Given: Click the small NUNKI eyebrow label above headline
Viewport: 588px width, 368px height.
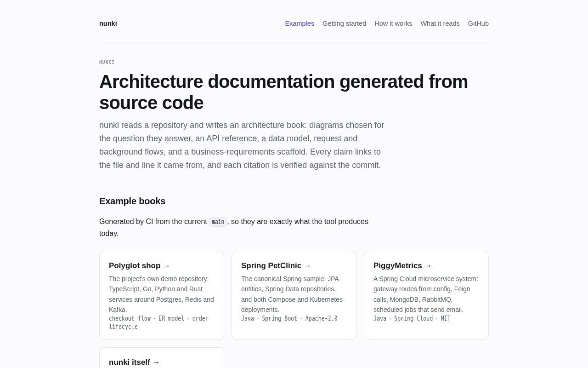Looking at the screenshot, I should coord(107,63).
